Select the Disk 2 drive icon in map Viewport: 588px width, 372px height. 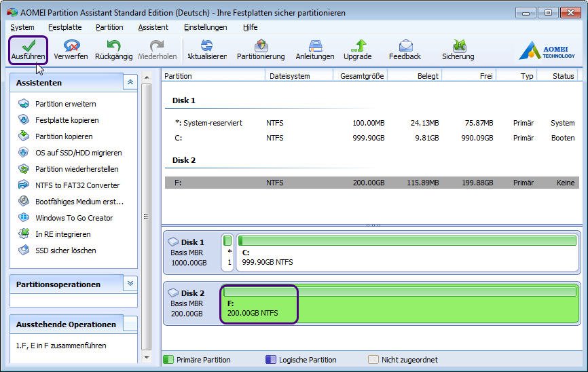pos(173,293)
